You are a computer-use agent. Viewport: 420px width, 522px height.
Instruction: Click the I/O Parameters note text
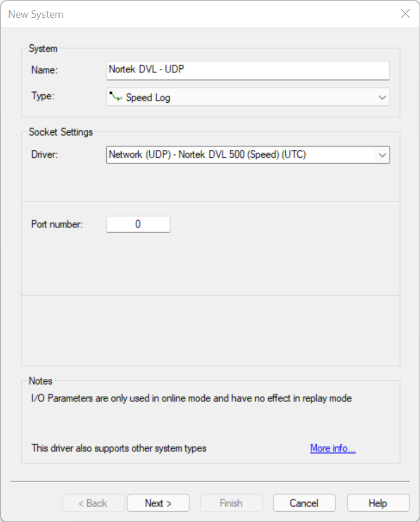tap(191, 397)
